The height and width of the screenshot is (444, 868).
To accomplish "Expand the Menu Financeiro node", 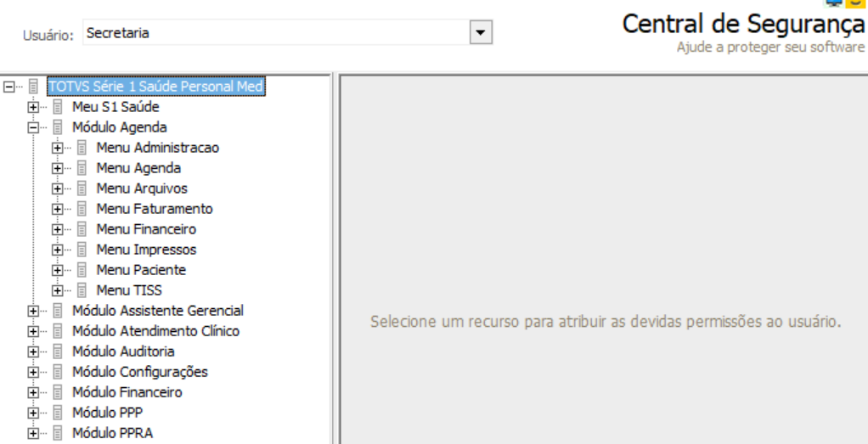I will tap(57, 229).
